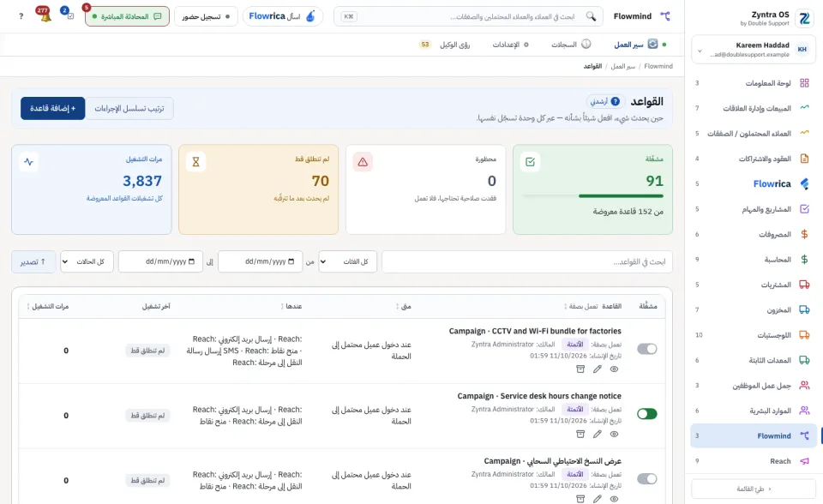Open the purchases truck icon in sidebar

click(x=804, y=285)
